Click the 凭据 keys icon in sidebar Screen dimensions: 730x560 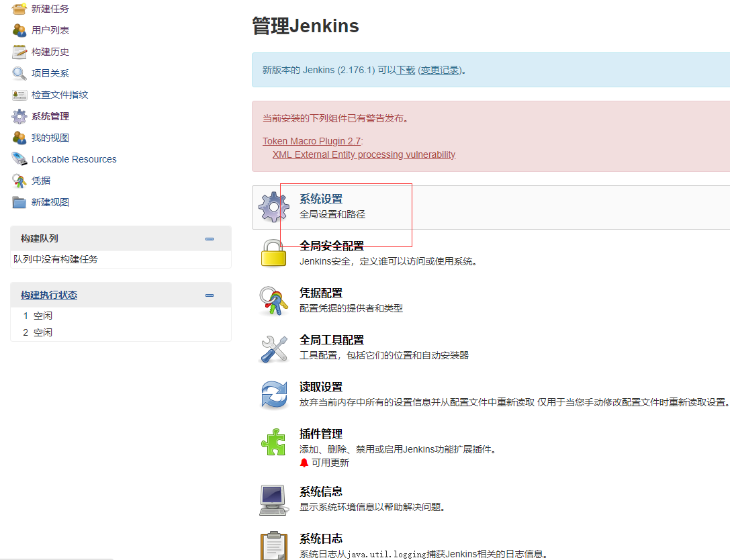[x=19, y=181]
